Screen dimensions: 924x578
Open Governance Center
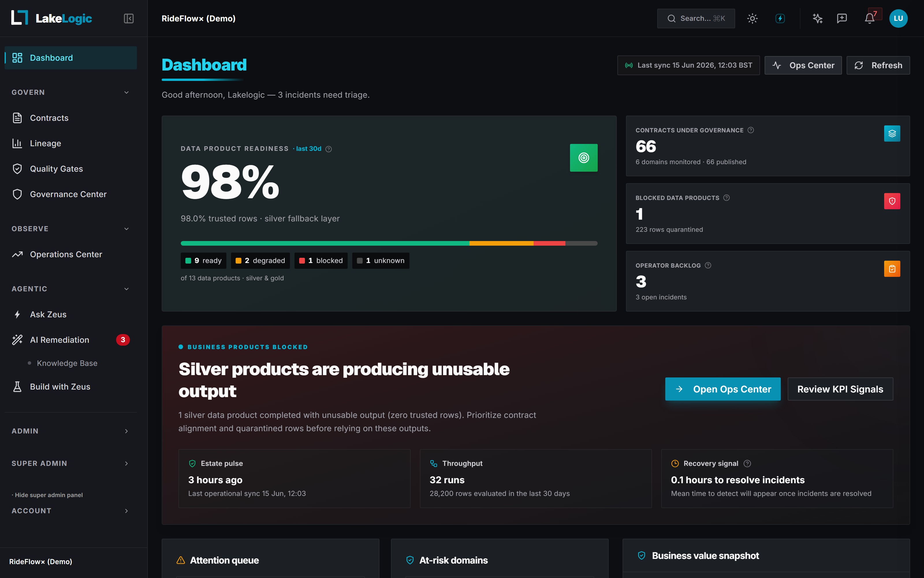tap(71, 194)
